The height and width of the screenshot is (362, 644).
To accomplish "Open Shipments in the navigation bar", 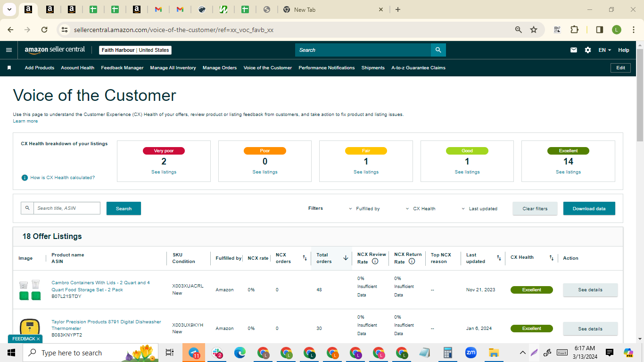I will coord(373,68).
